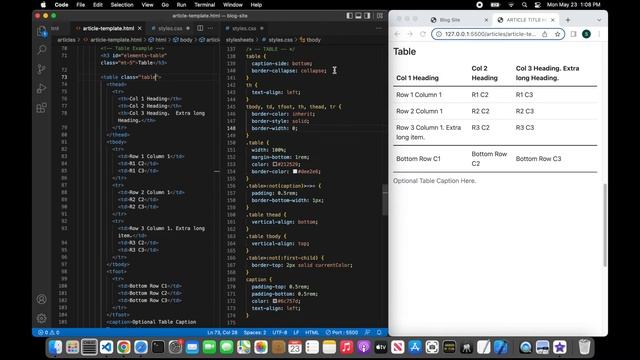The width and height of the screenshot is (640, 360).
Task: Click the Customize Layout icon in VS Code title bar
Action: coord(380,16)
